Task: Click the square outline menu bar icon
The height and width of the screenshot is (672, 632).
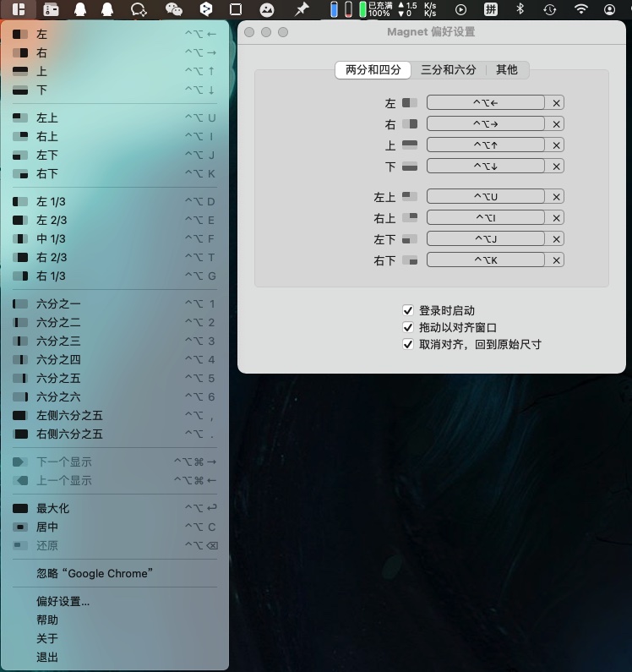Action: point(236,9)
